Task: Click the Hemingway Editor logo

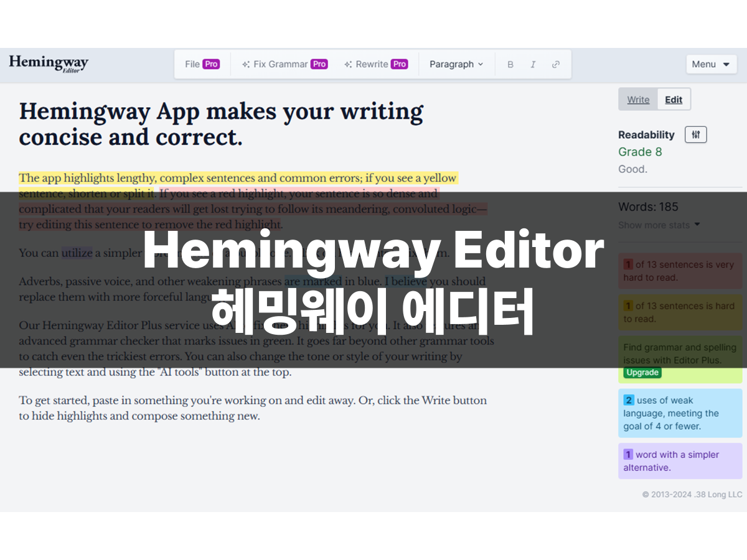Action: pos(49,63)
